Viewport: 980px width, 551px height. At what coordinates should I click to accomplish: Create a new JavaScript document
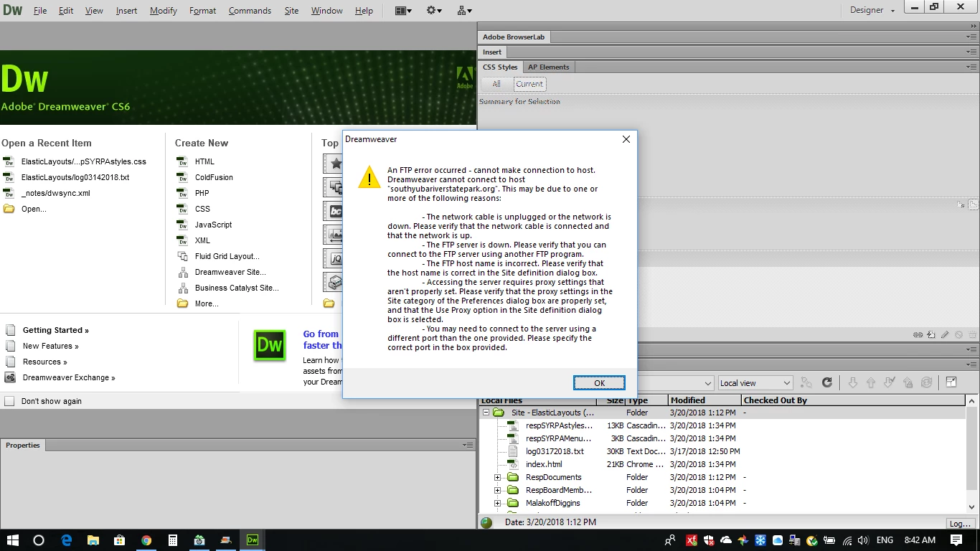click(213, 225)
